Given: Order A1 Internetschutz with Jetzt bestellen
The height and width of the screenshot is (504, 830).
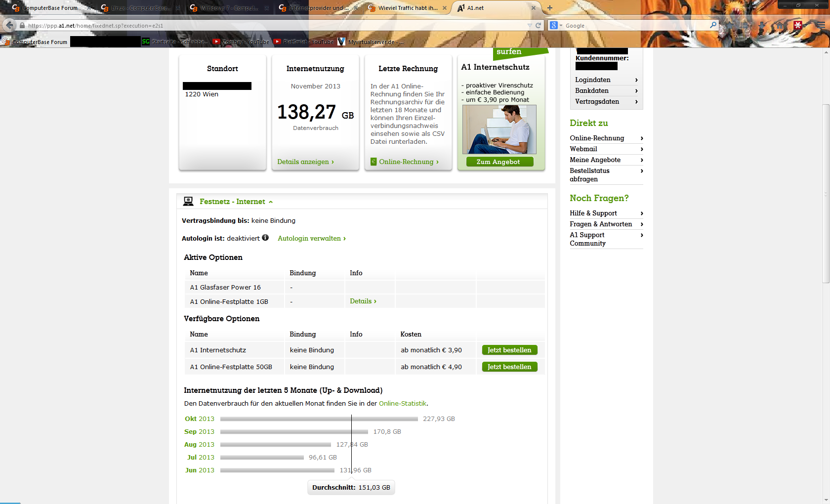Looking at the screenshot, I should pyautogui.click(x=509, y=350).
